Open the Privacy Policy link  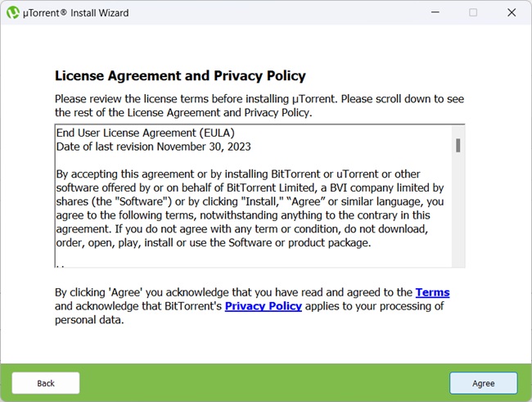tap(264, 306)
